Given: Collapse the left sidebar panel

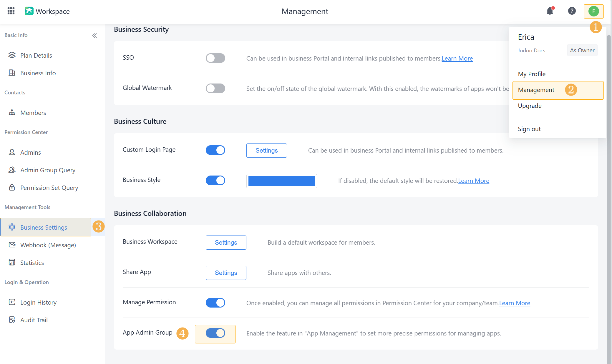Looking at the screenshot, I should click(x=94, y=36).
